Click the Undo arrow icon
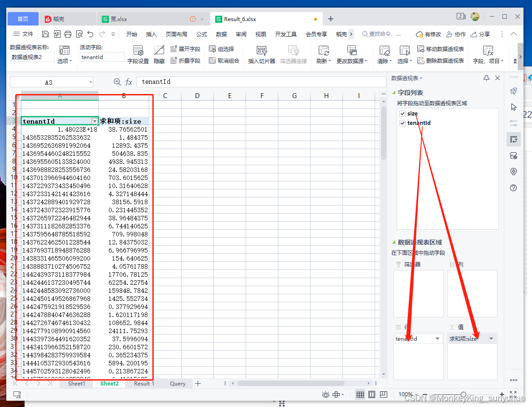 90,34
